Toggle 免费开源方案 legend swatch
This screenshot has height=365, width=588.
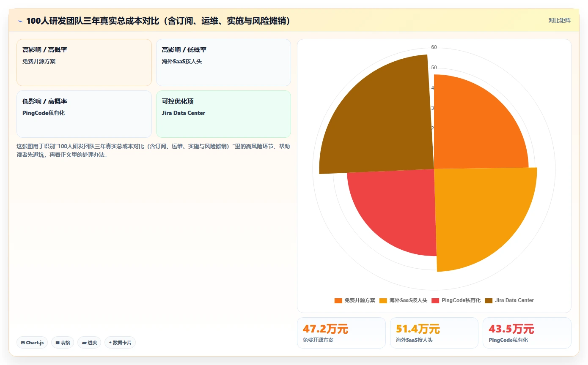tap(338, 300)
